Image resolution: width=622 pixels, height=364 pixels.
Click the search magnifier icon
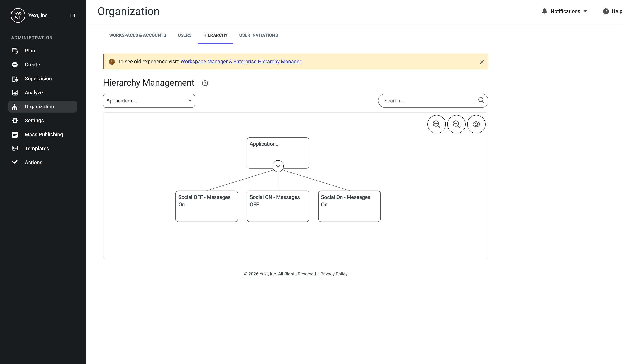[481, 100]
